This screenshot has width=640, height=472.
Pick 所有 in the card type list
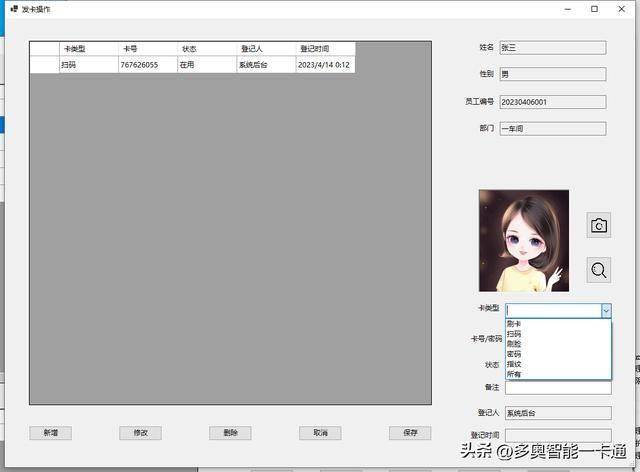(x=558, y=374)
